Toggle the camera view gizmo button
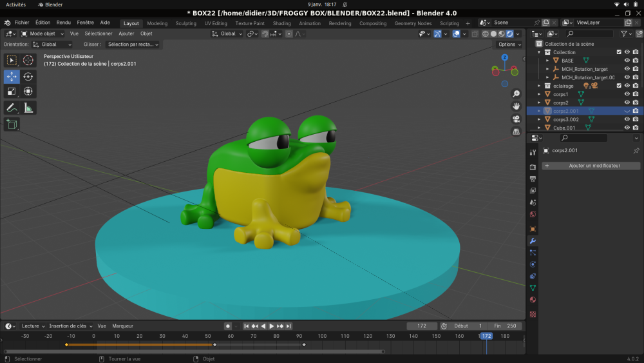Screen dimensions: 644x363 [516, 119]
